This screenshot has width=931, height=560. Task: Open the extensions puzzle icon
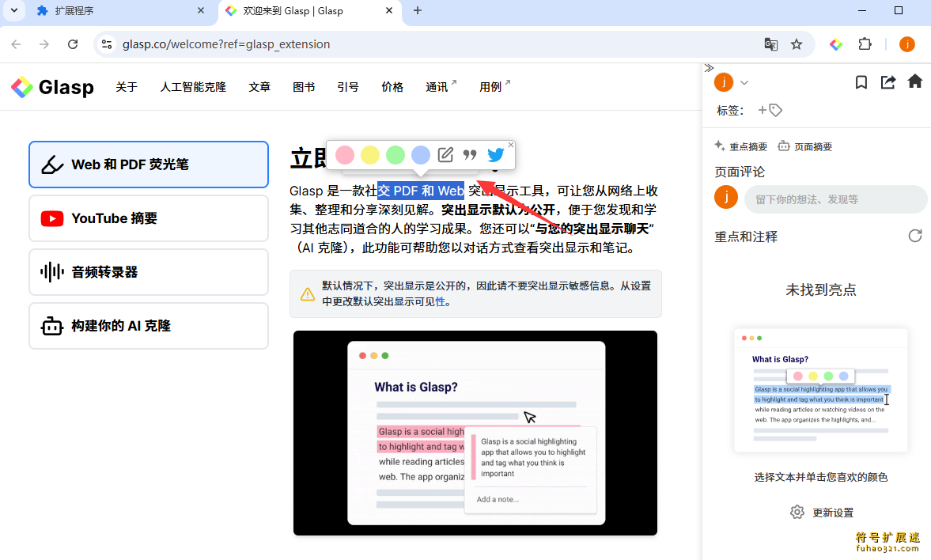[865, 44]
